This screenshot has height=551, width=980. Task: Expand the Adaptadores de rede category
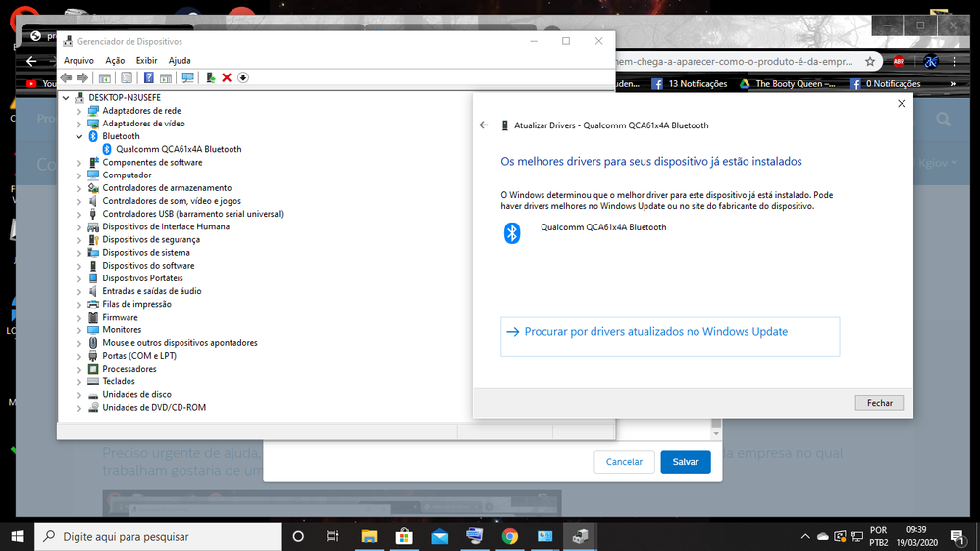tap(79, 111)
